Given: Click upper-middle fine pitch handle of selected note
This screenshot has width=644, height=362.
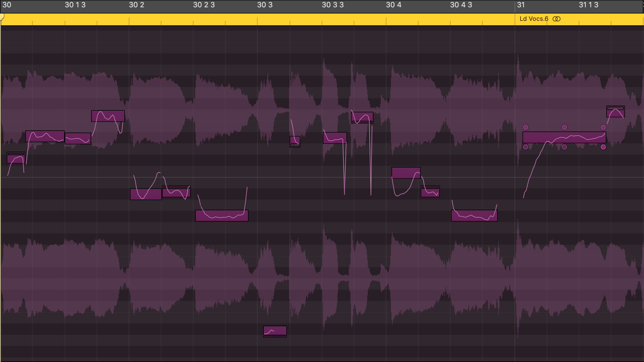Looking at the screenshot, I should 564,127.
